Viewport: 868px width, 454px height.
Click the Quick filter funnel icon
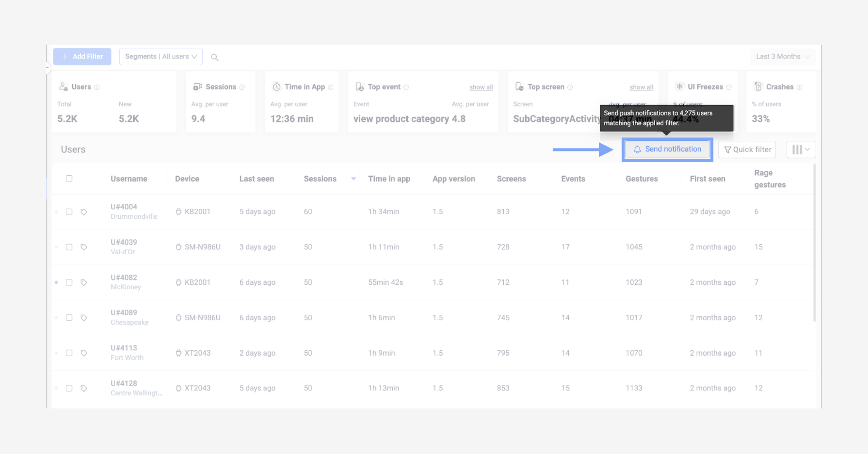728,149
